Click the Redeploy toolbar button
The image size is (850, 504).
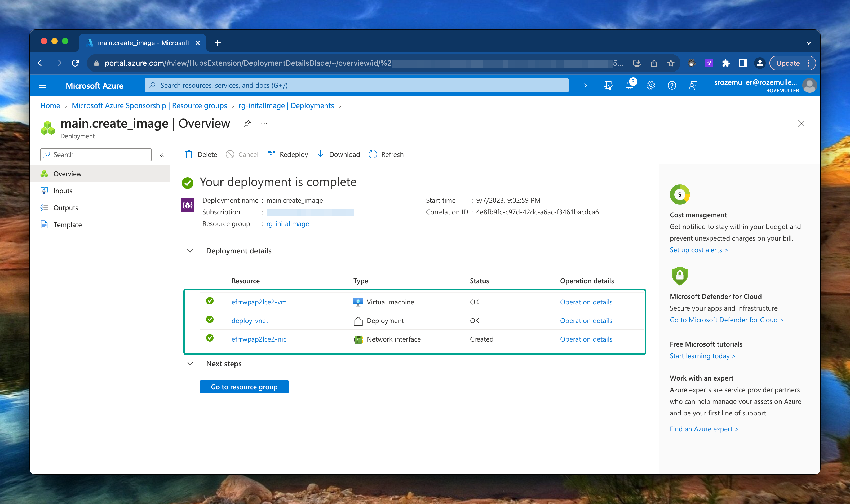point(288,154)
